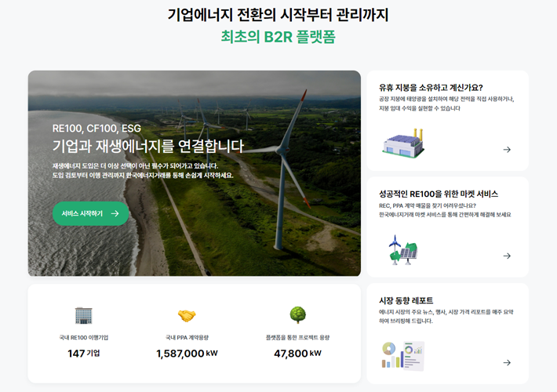
Task: Select the 시장 동향 레포트 heading
Action: click(406, 300)
